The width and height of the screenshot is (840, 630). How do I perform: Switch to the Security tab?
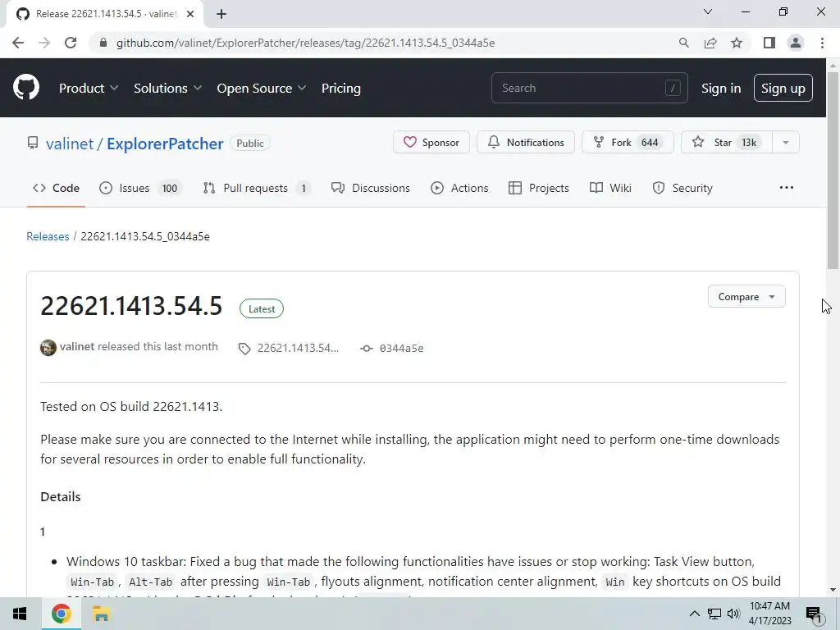tap(683, 188)
